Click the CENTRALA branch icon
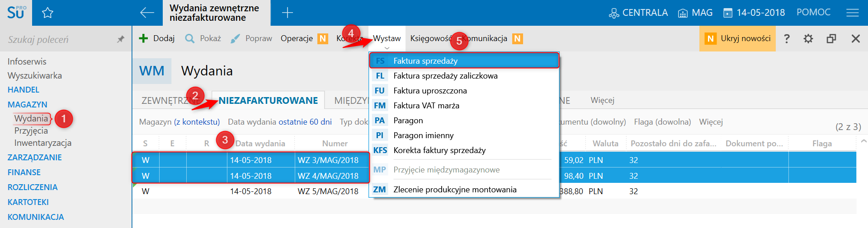 [x=614, y=13]
